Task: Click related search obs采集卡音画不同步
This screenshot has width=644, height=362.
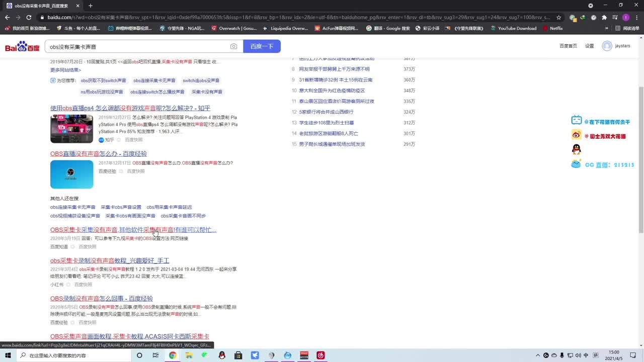Action: click(183, 216)
